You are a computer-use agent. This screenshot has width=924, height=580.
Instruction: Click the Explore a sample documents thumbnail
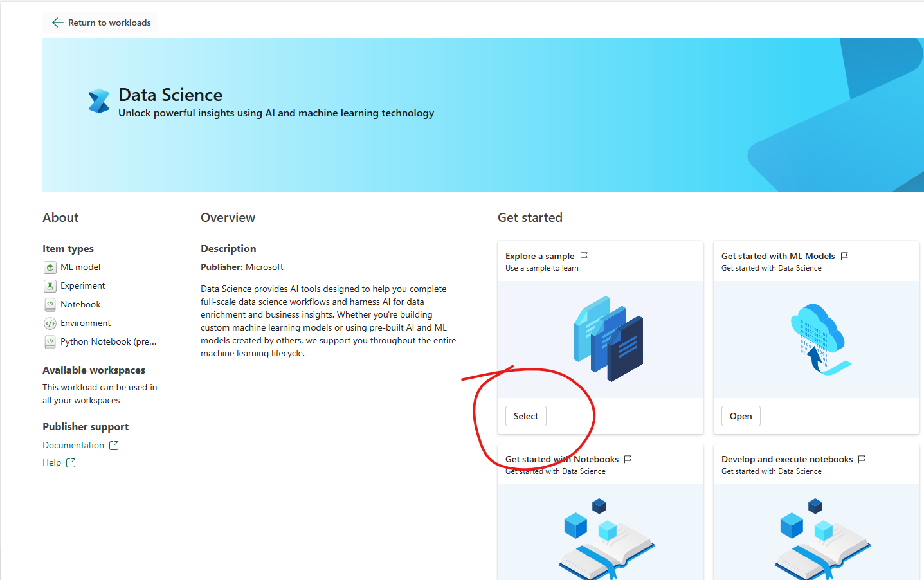click(601, 340)
